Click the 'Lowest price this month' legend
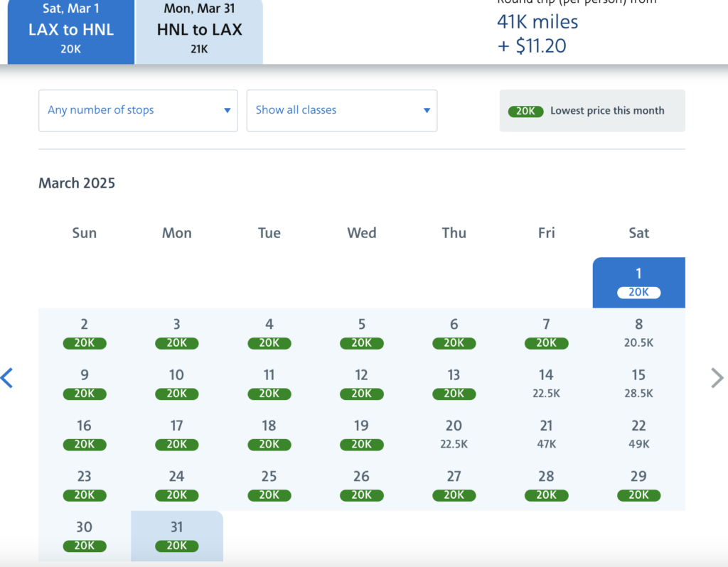Image resolution: width=728 pixels, height=567 pixels. (x=592, y=111)
